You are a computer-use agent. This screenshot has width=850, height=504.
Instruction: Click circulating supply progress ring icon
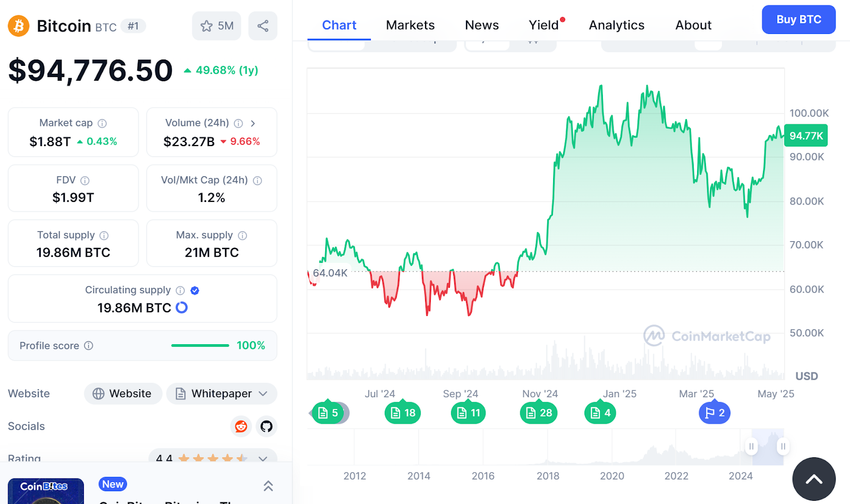click(182, 307)
